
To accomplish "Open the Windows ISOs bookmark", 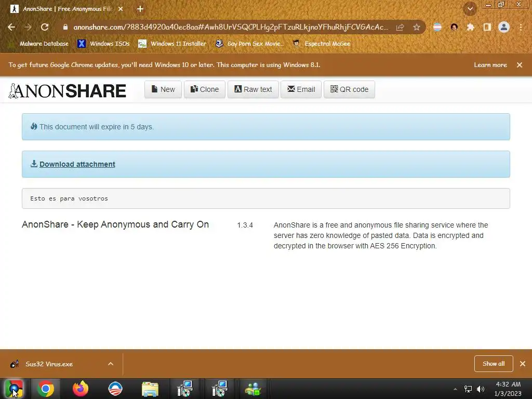I will 103,44.
